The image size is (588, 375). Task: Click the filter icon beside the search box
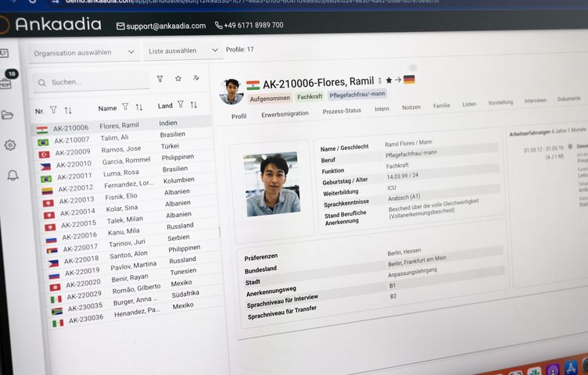click(160, 79)
